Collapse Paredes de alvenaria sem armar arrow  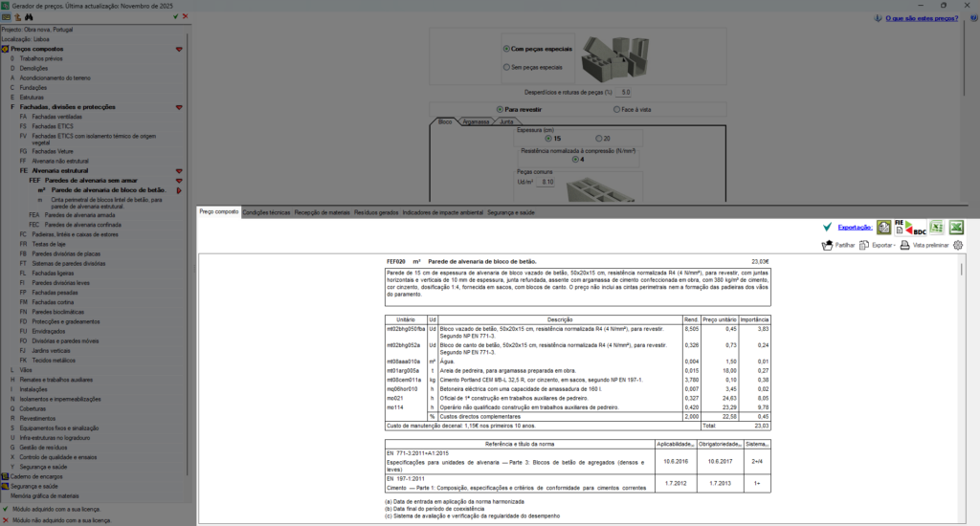(179, 181)
